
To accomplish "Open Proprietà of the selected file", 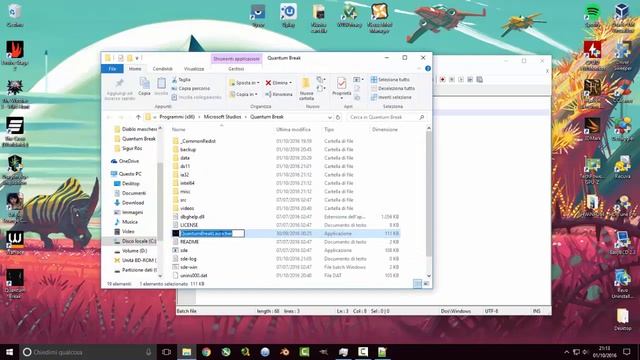I will [341, 87].
